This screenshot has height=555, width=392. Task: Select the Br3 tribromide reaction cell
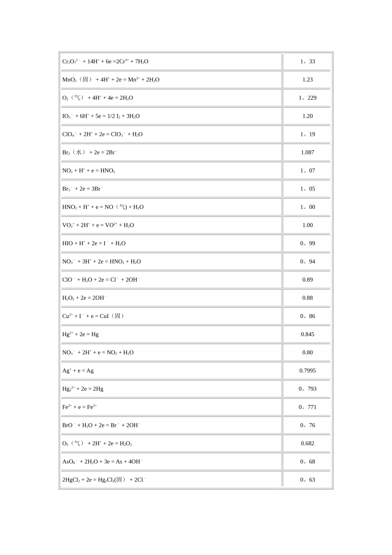pyautogui.click(x=171, y=189)
